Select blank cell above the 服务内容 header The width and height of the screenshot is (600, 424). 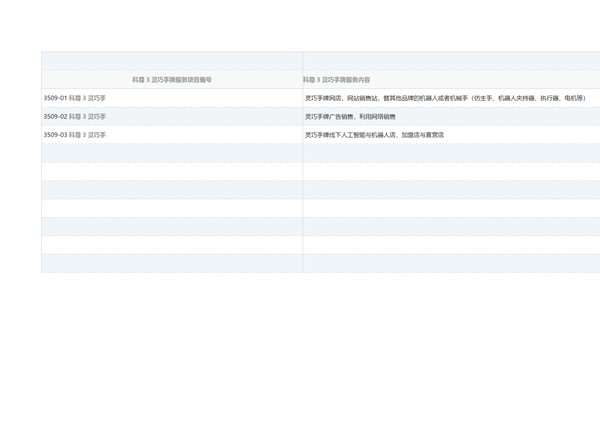coord(450,61)
